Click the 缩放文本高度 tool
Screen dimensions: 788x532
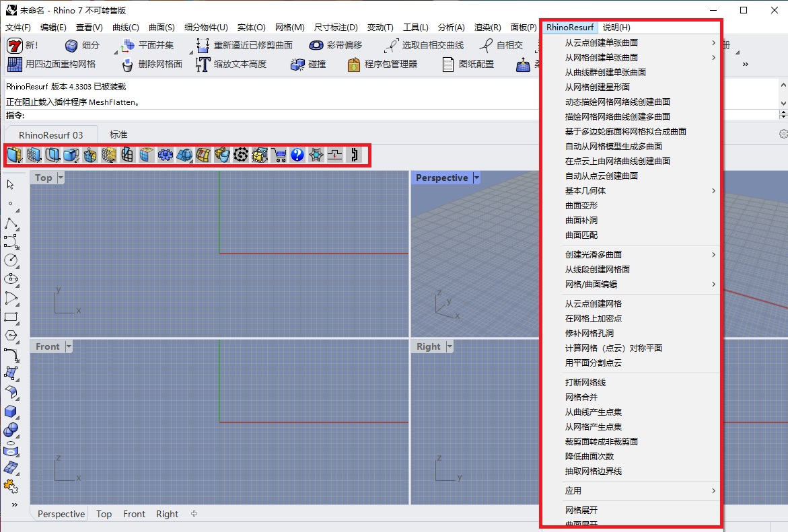pos(231,65)
